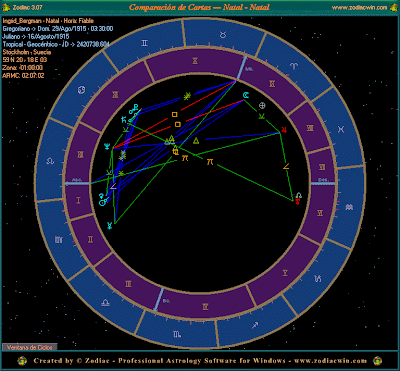Click the green sextile star near Midheaven line
Image resolution: width=400 pixels, height=371 pixels.
[x=187, y=97]
